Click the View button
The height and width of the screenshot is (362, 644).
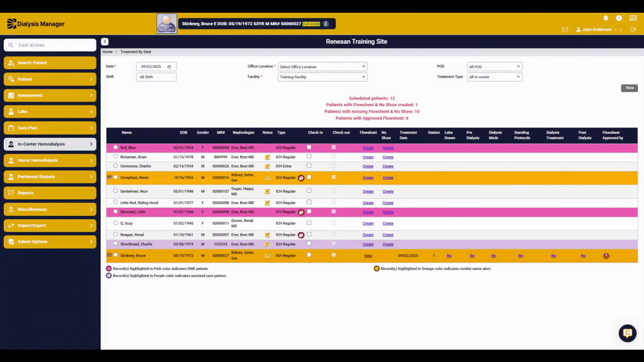[x=630, y=88]
